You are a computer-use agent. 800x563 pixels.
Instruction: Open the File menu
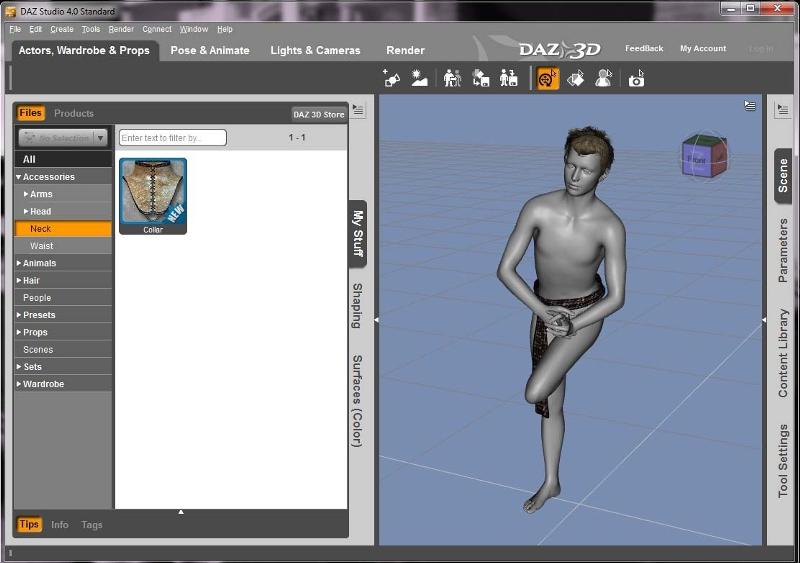[x=15, y=29]
